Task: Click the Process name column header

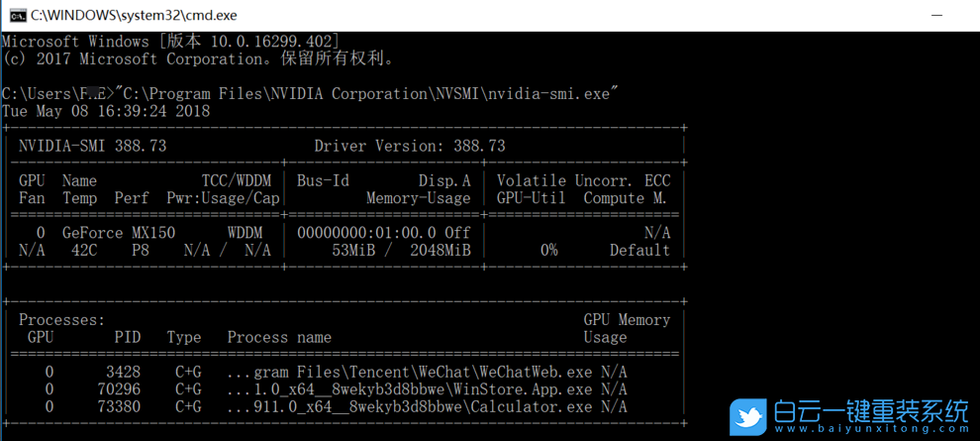Action: [x=279, y=338]
